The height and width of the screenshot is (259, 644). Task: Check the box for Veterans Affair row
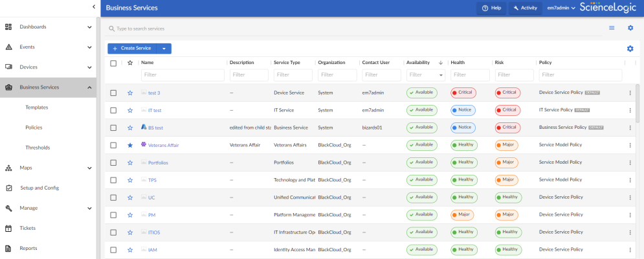point(113,145)
